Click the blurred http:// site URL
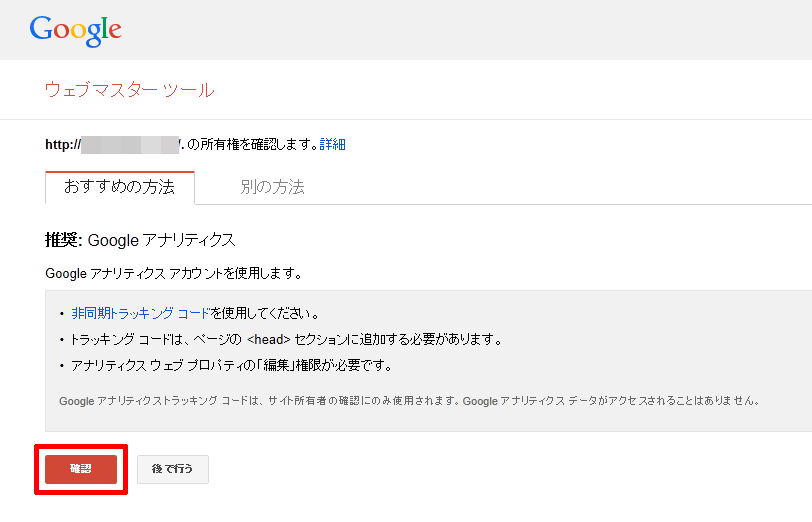Viewport: 812px width, 522px height. point(112,144)
